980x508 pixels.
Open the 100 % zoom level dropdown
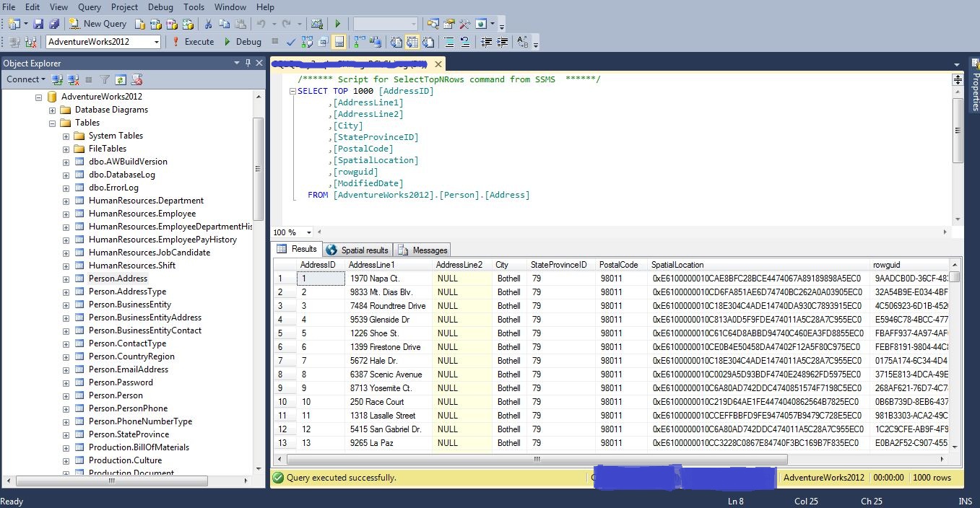tap(309, 232)
